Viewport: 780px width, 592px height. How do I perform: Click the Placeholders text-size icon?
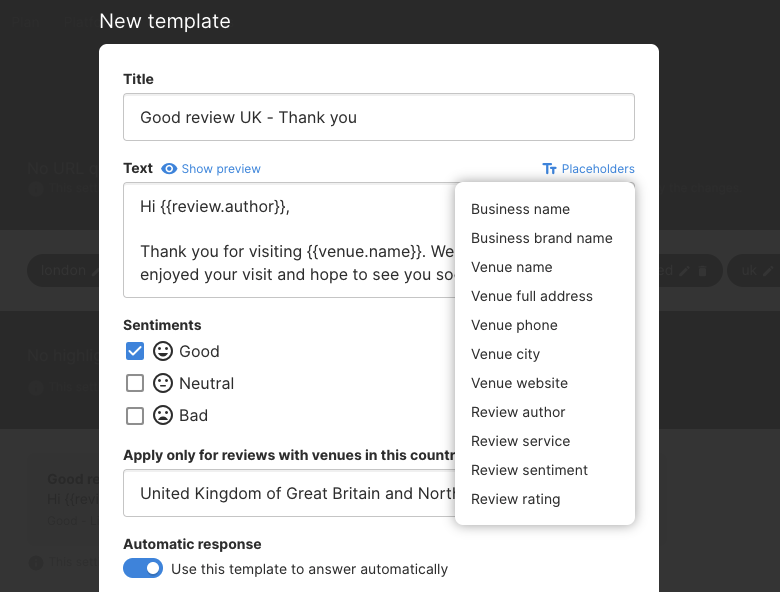tap(549, 169)
